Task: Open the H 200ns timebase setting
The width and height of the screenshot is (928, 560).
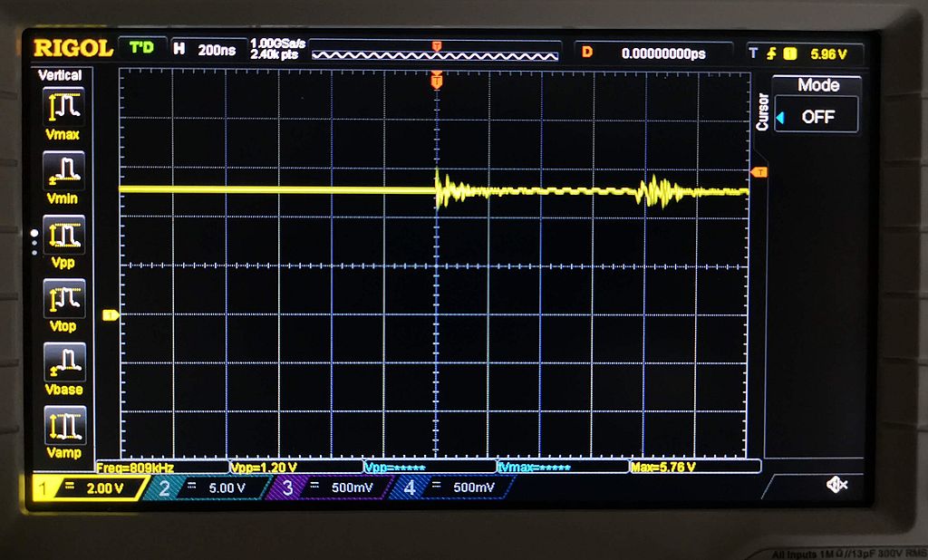Action: tap(206, 51)
